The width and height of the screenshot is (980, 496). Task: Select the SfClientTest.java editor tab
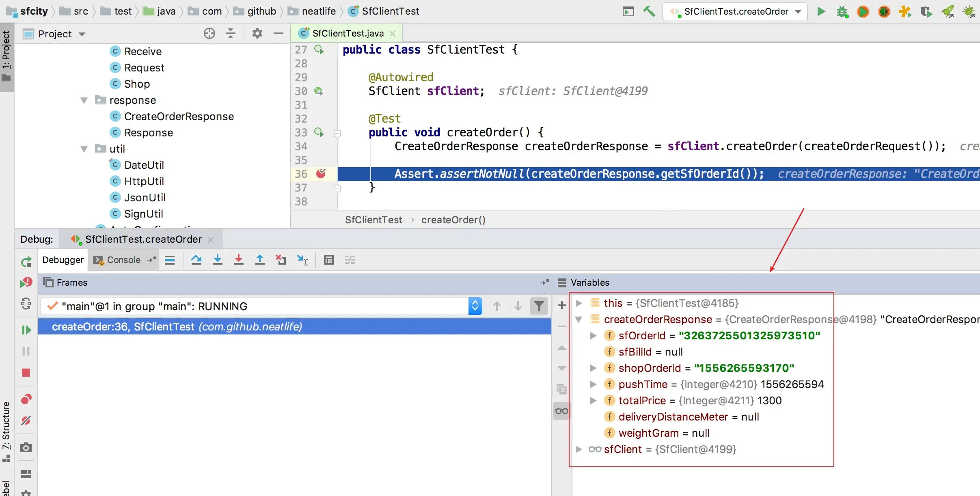[x=347, y=33]
